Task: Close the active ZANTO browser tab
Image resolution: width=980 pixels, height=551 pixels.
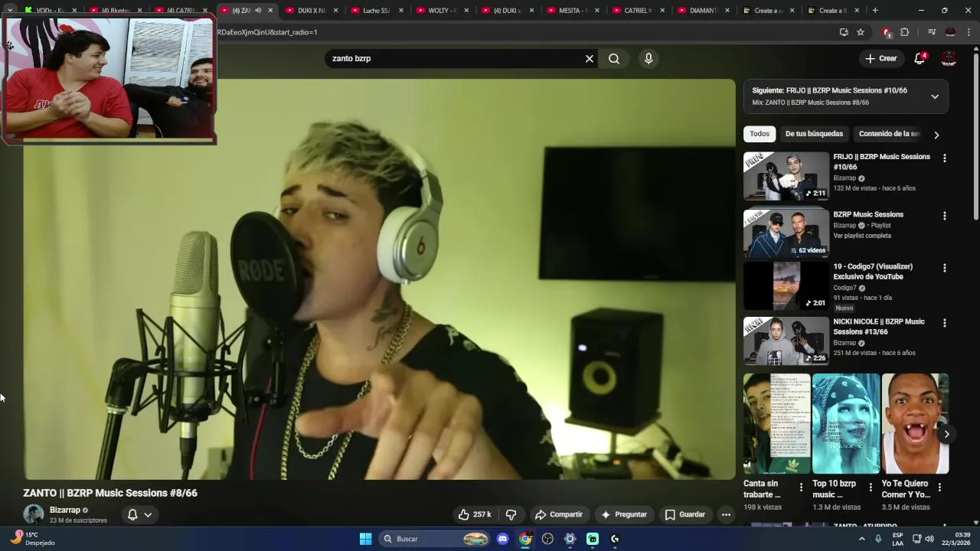Action: [x=270, y=11]
